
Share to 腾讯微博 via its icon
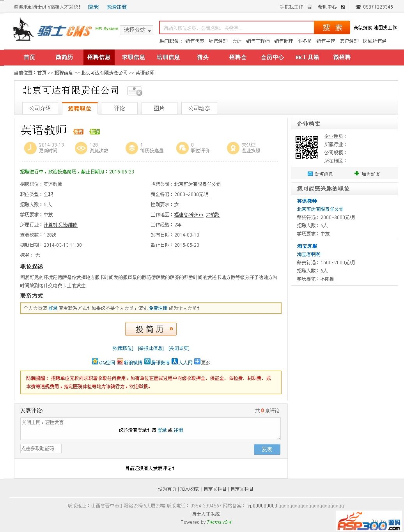tap(147, 361)
